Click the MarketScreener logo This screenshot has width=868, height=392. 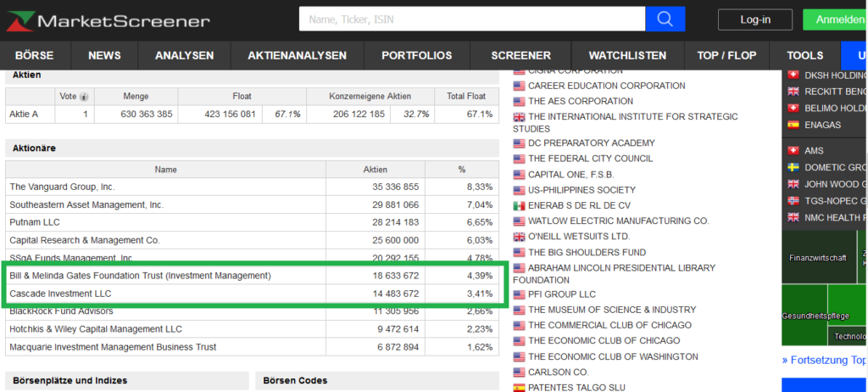tap(108, 21)
